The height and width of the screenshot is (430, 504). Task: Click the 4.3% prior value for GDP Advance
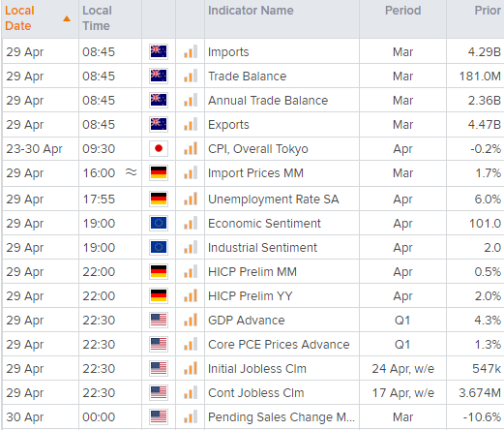(488, 321)
